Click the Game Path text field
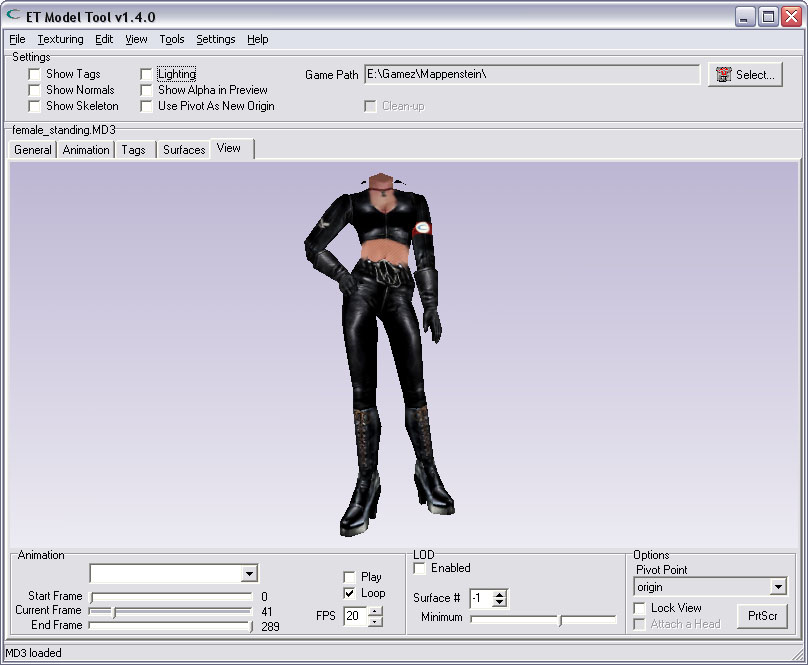The image size is (808, 665). 532,74
